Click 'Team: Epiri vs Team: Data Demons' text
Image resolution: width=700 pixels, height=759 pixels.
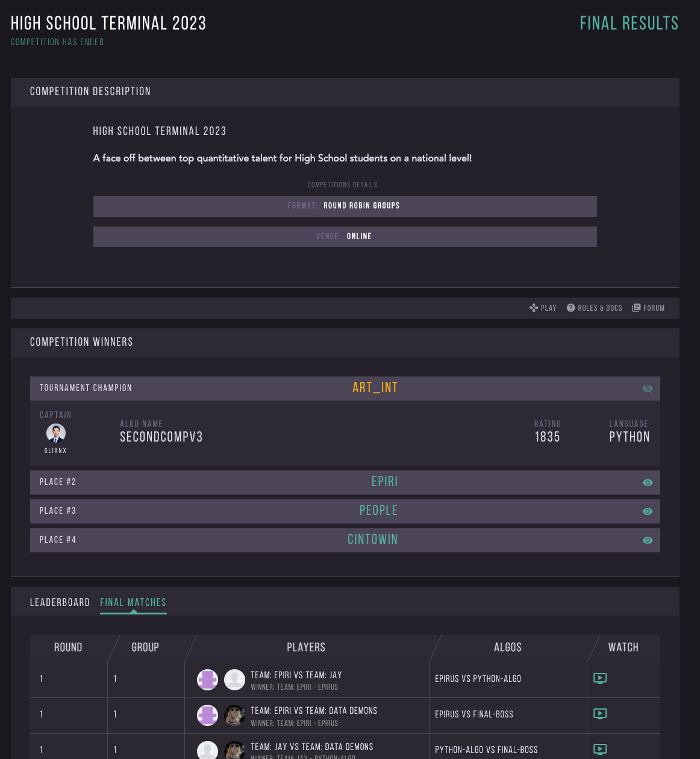point(314,711)
